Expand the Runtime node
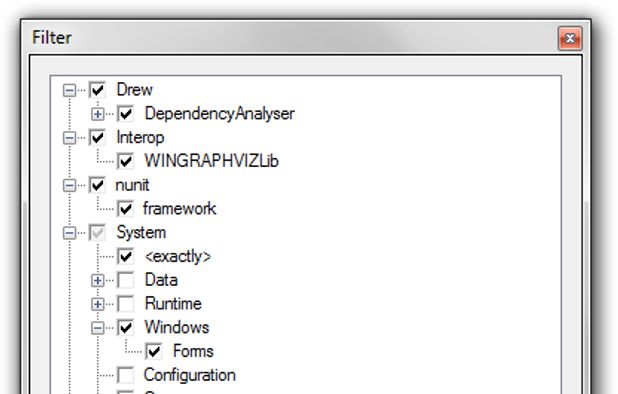This screenshot has width=618, height=394. pos(98,304)
